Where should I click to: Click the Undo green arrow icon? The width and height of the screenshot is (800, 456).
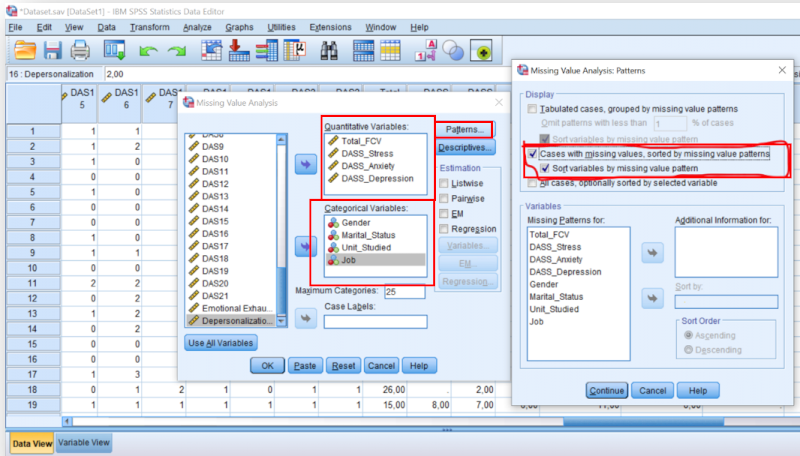pos(149,50)
